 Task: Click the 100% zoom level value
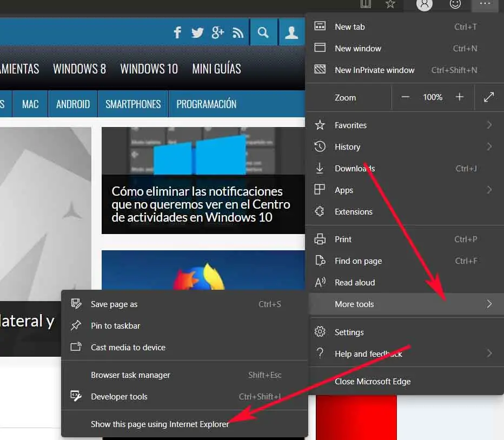(x=433, y=97)
